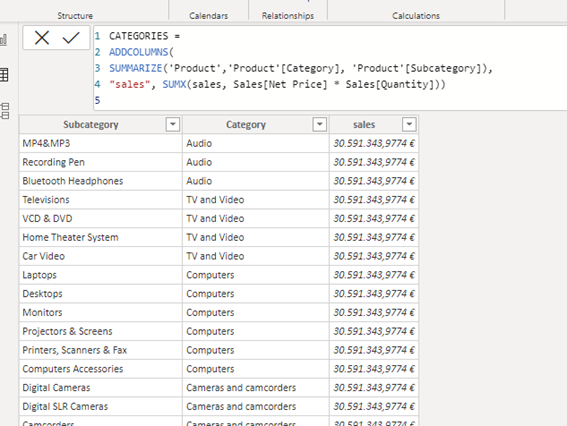The image size is (567, 426).
Task: Select Audio category in MP4&MP3 row
Action: [256, 143]
